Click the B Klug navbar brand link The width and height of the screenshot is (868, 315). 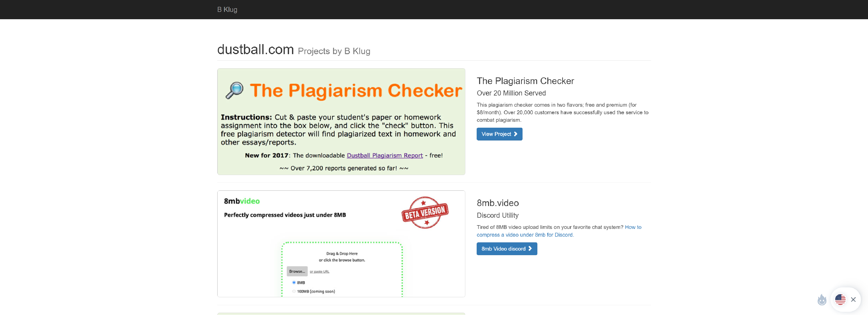[227, 9]
